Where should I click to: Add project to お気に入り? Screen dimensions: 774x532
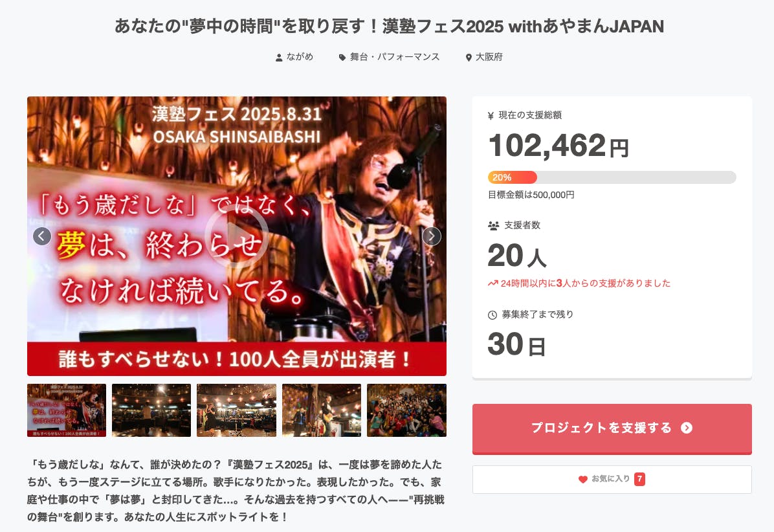point(612,479)
